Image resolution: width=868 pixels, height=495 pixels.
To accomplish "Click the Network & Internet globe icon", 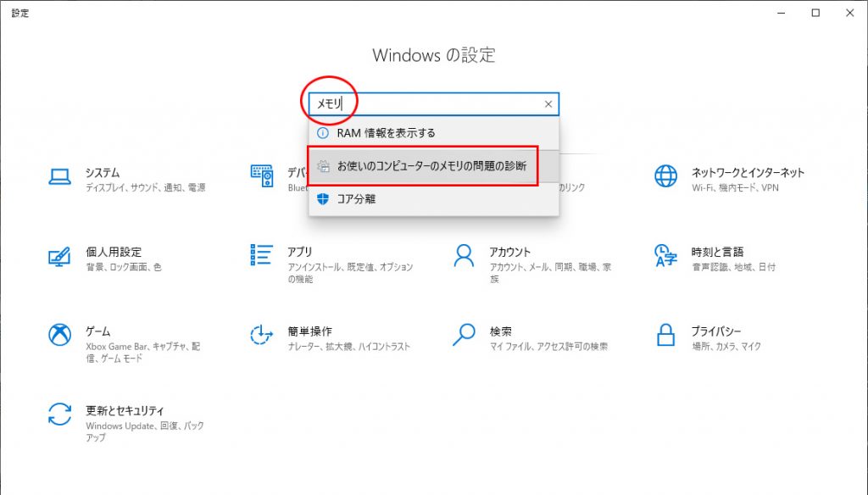I will [665, 176].
